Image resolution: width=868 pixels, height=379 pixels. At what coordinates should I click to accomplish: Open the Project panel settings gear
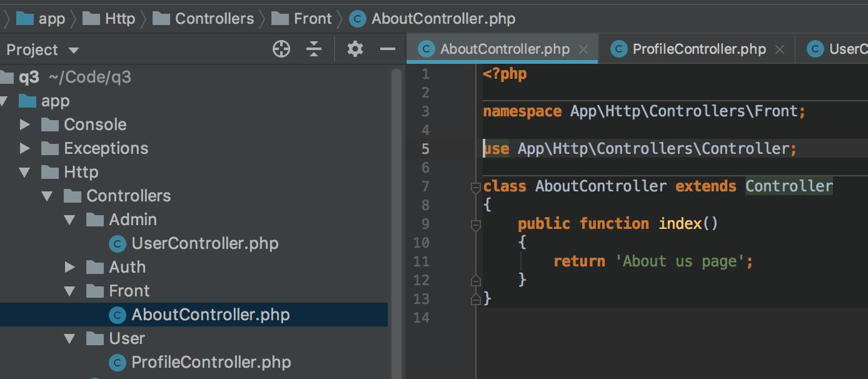point(355,49)
